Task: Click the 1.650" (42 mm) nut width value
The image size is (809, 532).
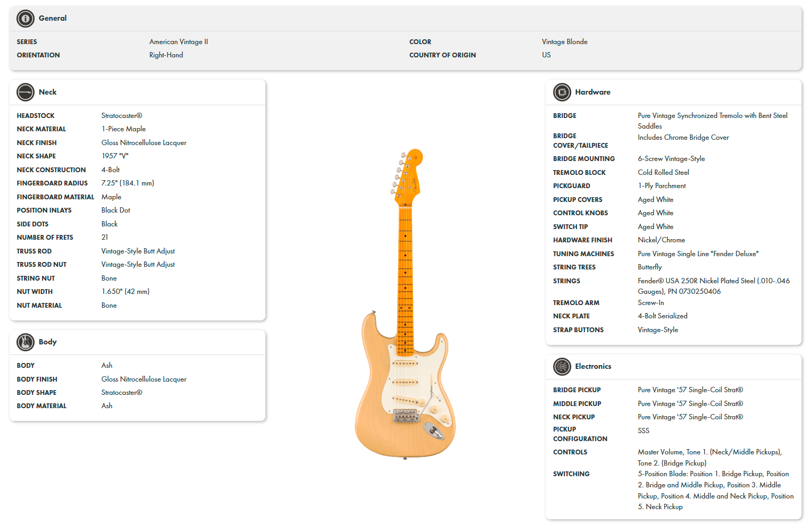Action: [126, 292]
